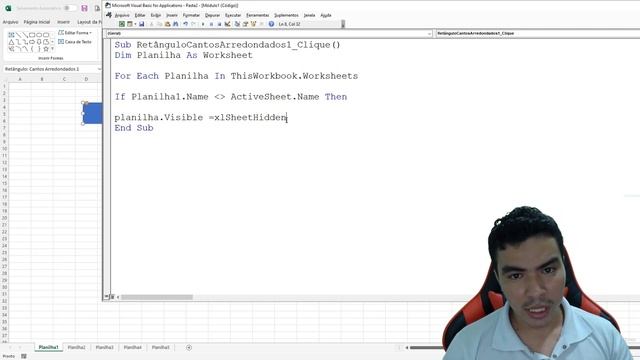Select the straight line shape in shapes gallery

18,35
